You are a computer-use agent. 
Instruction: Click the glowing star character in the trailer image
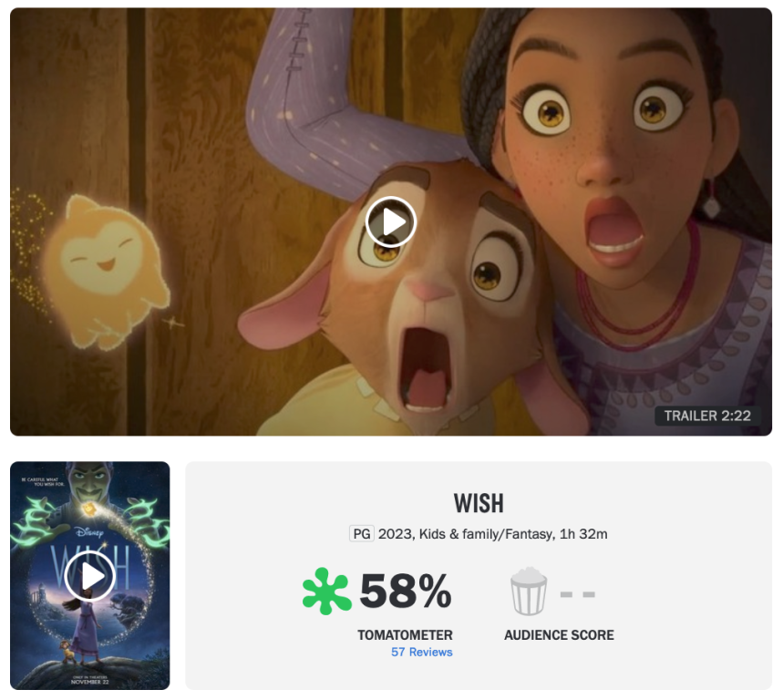[x=107, y=272]
